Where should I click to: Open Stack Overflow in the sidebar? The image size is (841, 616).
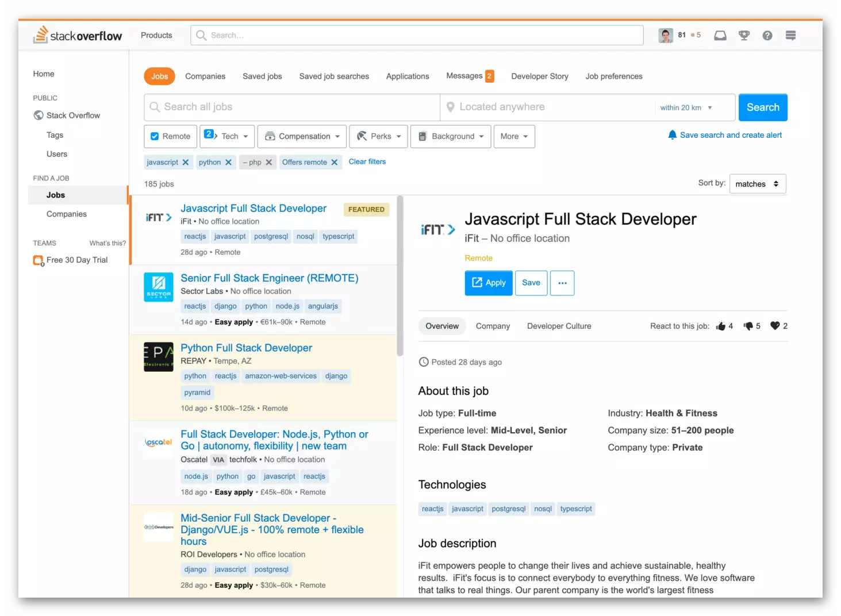67,115
